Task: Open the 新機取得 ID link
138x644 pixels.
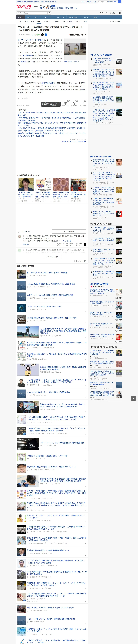Action: point(54,6)
